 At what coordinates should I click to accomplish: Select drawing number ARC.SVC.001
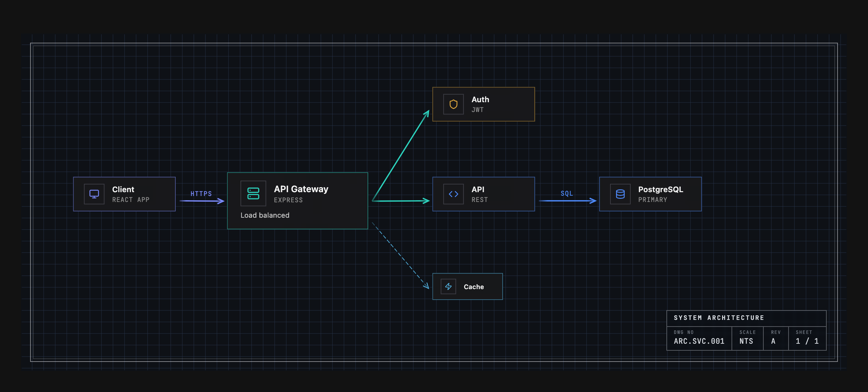699,341
